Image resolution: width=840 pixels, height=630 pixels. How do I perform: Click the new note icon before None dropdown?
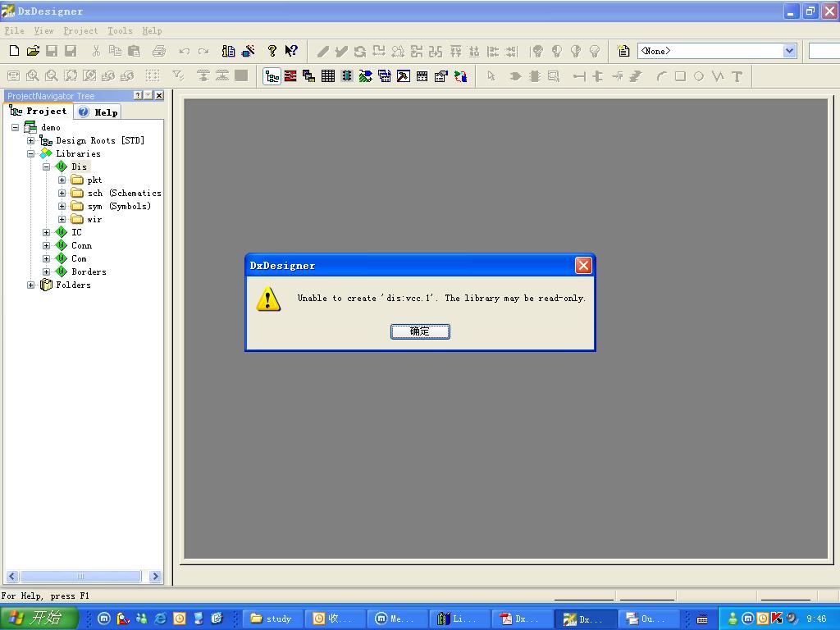click(x=623, y=51)
